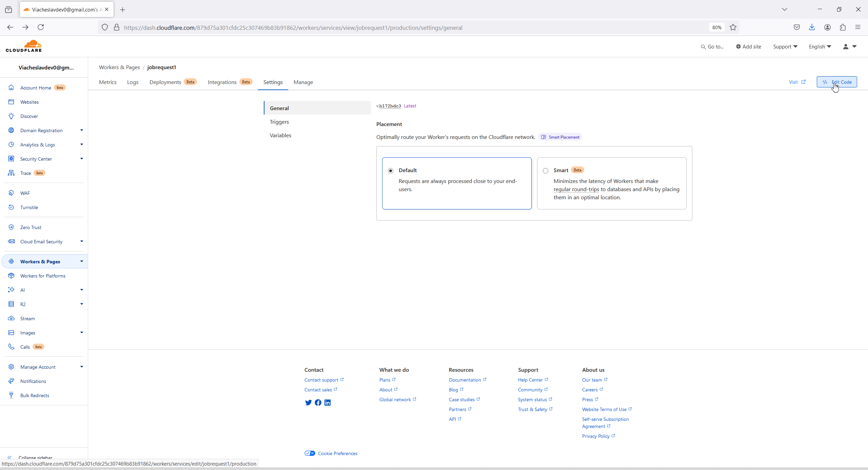Viewport: 868px width, 470px height.
Task: Click the Zero Trust shield icon
Action: (11, 227)
